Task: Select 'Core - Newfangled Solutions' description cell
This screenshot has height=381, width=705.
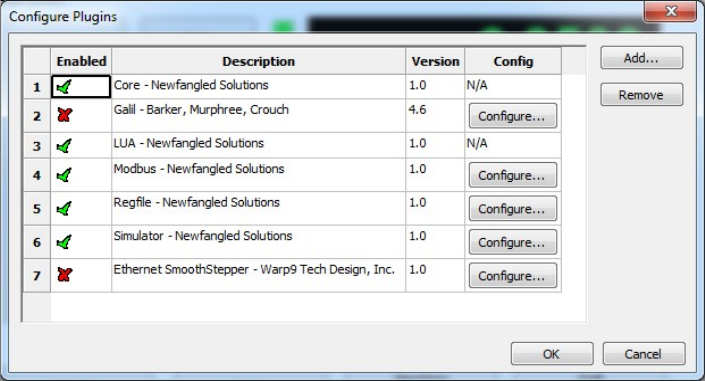Action: point(259,87)
